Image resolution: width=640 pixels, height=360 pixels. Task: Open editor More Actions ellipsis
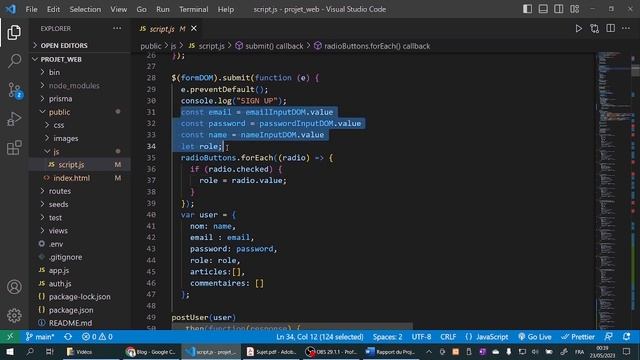pos(626,29)
